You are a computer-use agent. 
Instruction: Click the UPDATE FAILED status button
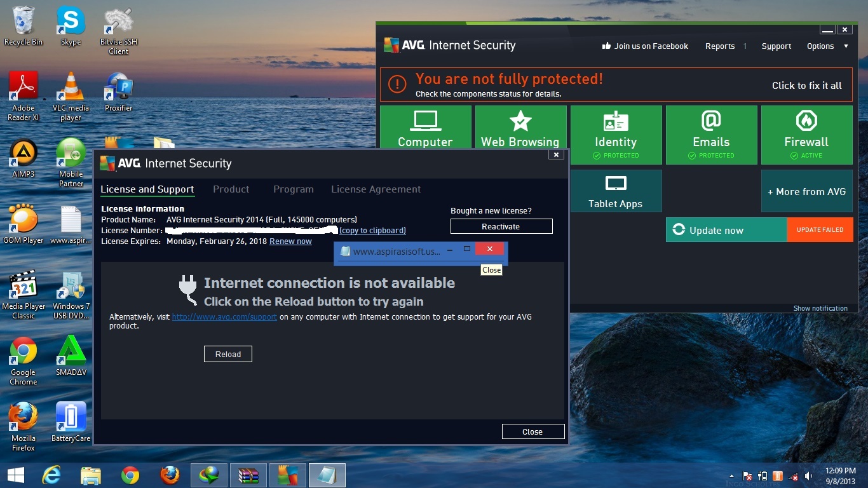pos(820,230)
